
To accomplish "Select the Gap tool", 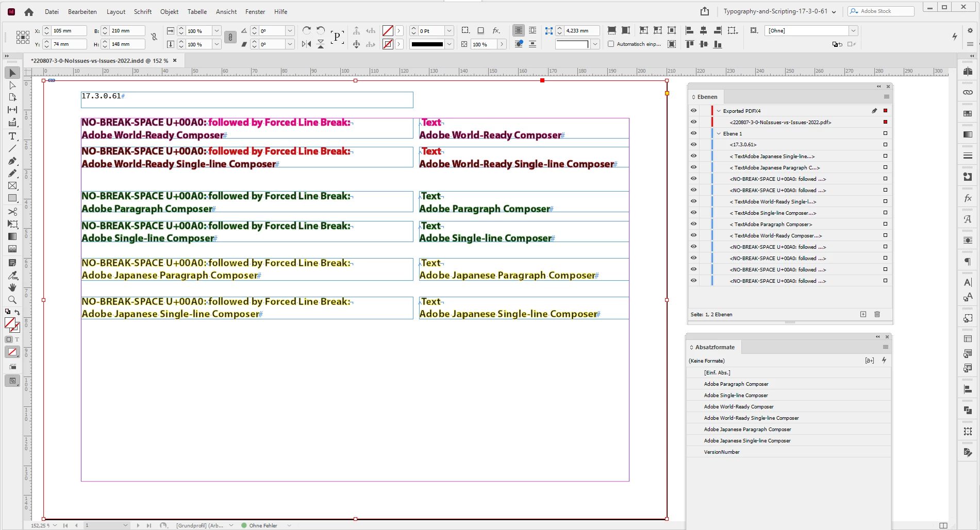I will (x=12, y=110).
